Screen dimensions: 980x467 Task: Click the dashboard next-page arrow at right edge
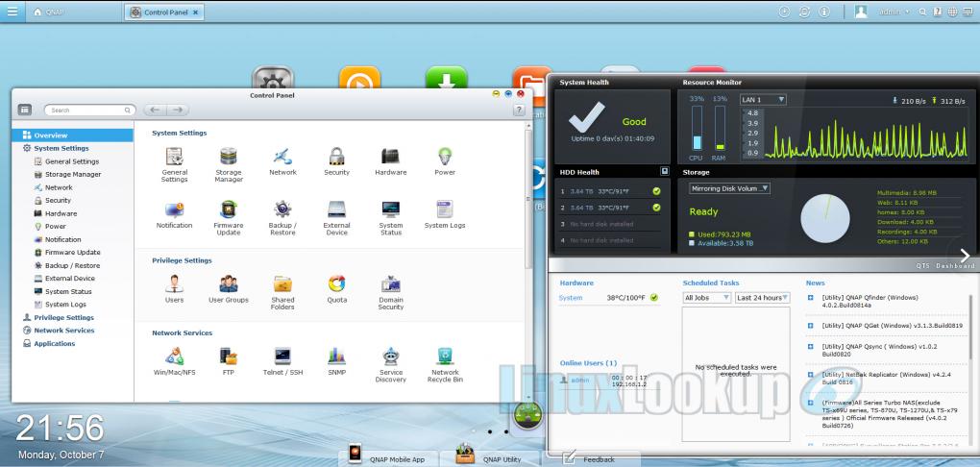tap(965, 255)
